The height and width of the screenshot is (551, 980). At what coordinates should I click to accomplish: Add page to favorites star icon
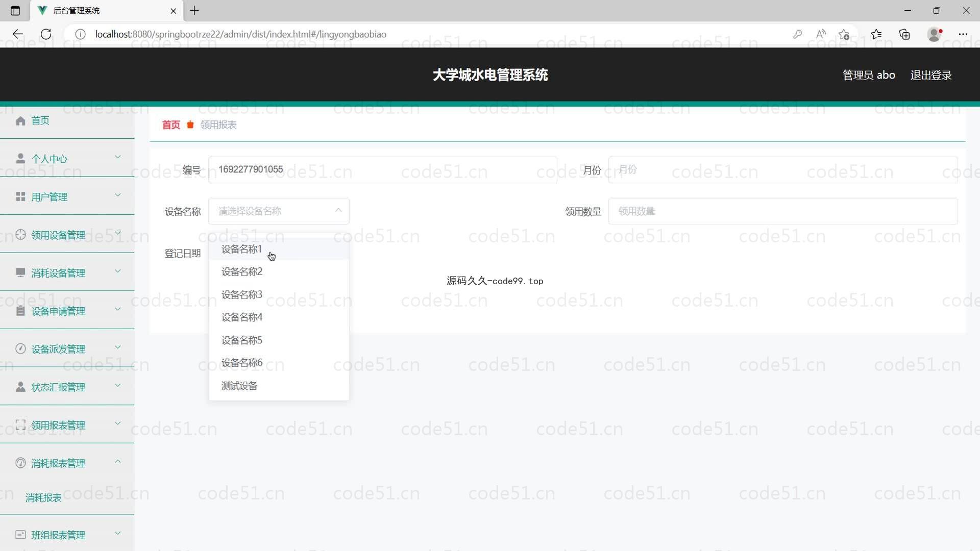(844, 34)
